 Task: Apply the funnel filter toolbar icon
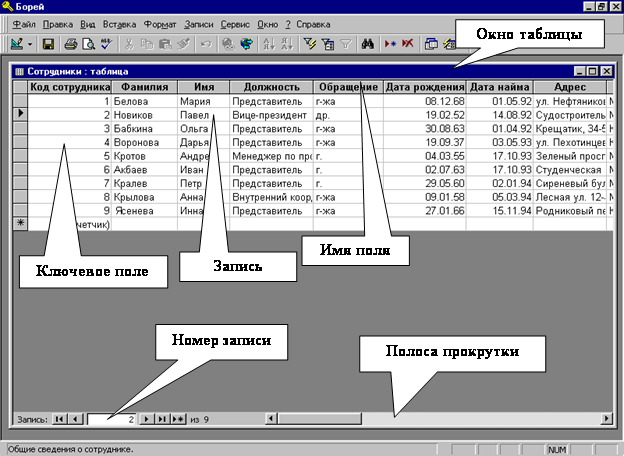click(346, 44)
